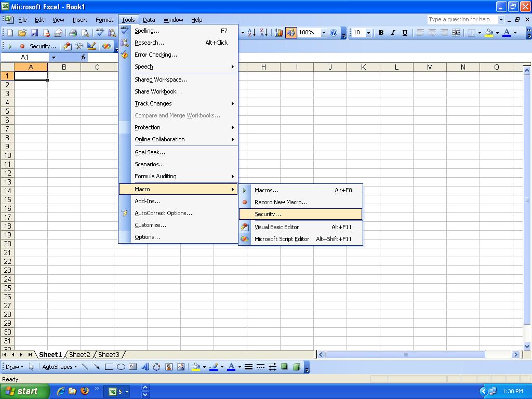Open the 3-D Style drawing icon
The image size is (532, 399).
[297, 367]
